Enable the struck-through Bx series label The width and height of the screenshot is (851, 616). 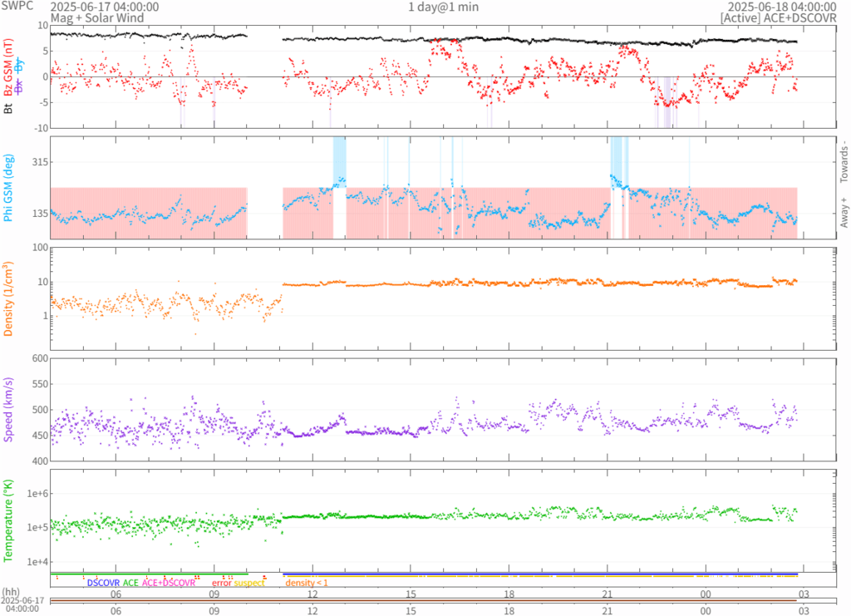coord(20,86)
